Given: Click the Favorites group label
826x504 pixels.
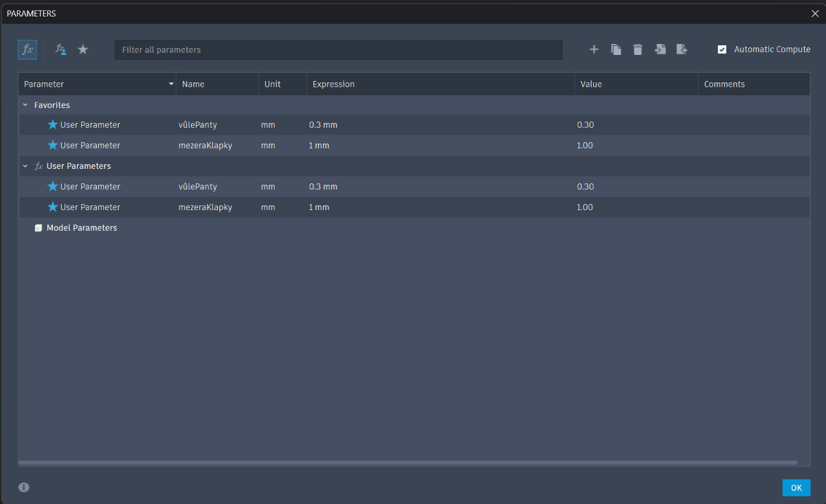Looking at the screenshot, I should click(x=52, y=105).
